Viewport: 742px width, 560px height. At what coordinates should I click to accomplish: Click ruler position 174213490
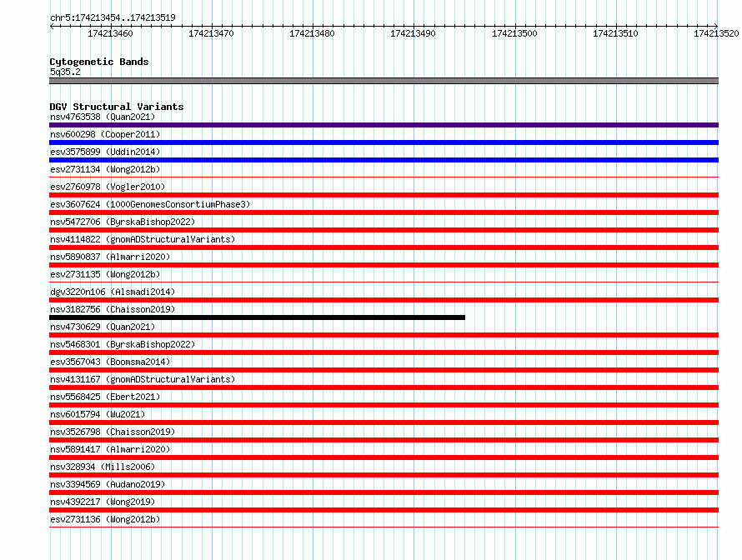413,33
